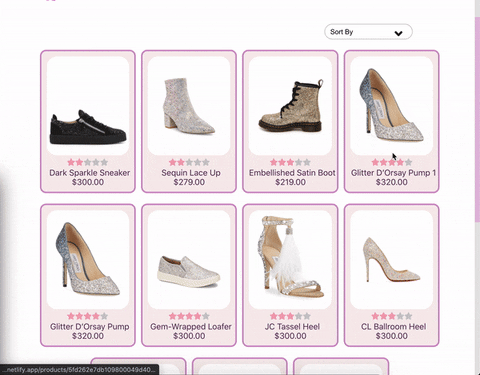
Task: Click the Glitter D'Orsay Pump 1 star rating
Action: coord(392,162)
